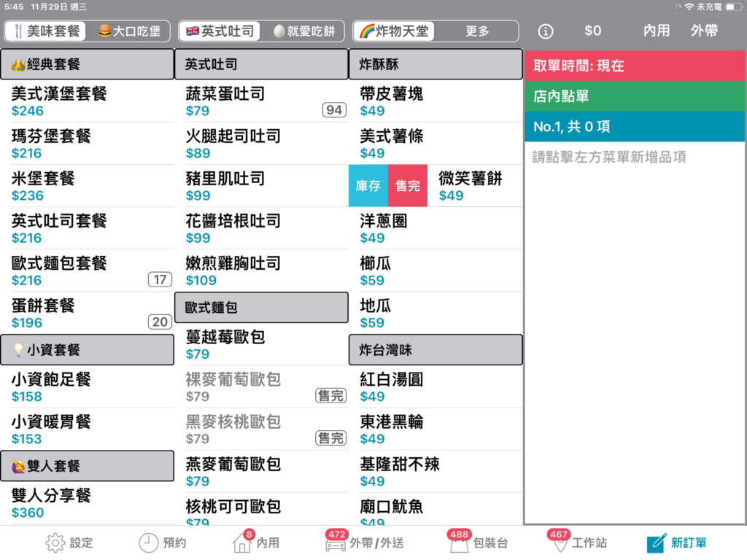
Task: Add 小資暖胃餐 to order
Action: click(x=88, y=429)
